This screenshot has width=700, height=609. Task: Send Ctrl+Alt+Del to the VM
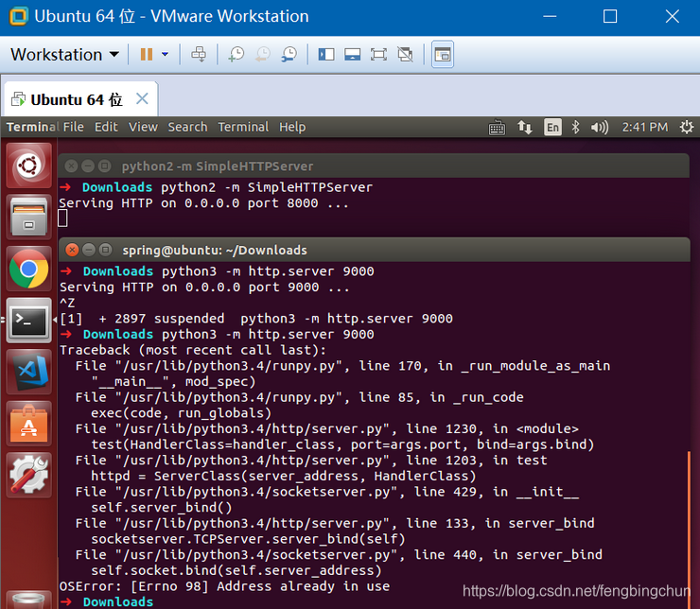coord(199,55)
